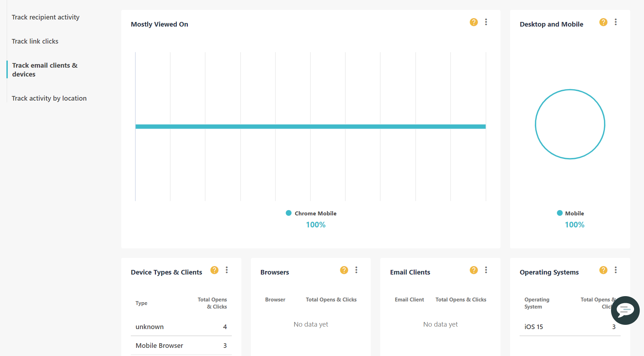Click the Browsers card help icon
644x356 pixels.
[344, 270]
